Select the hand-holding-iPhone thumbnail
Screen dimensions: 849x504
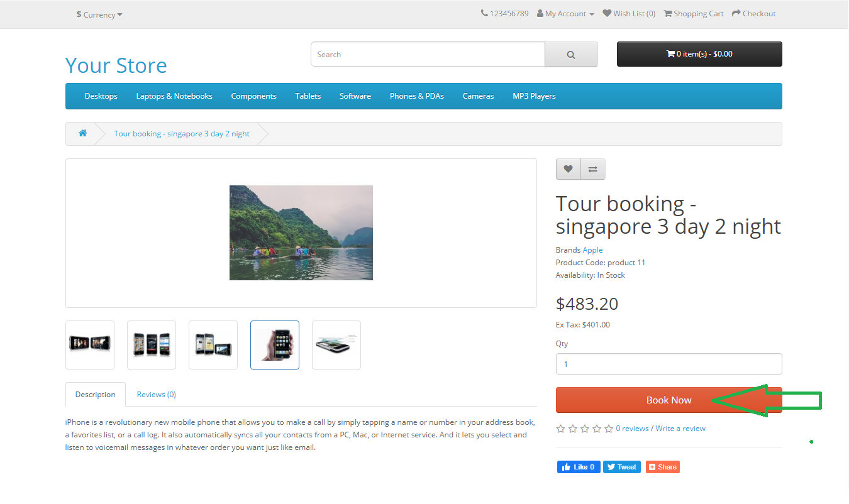(x=275, y=345)
